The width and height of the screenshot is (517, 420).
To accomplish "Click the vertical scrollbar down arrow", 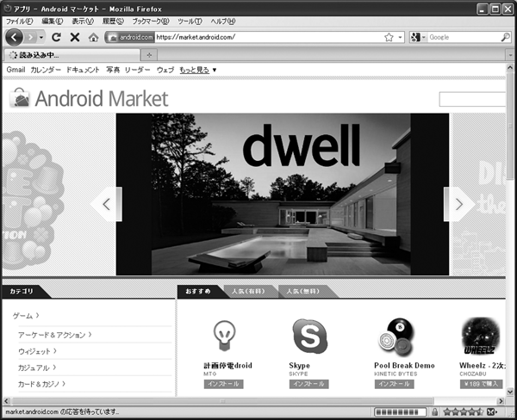I will 510,392.
